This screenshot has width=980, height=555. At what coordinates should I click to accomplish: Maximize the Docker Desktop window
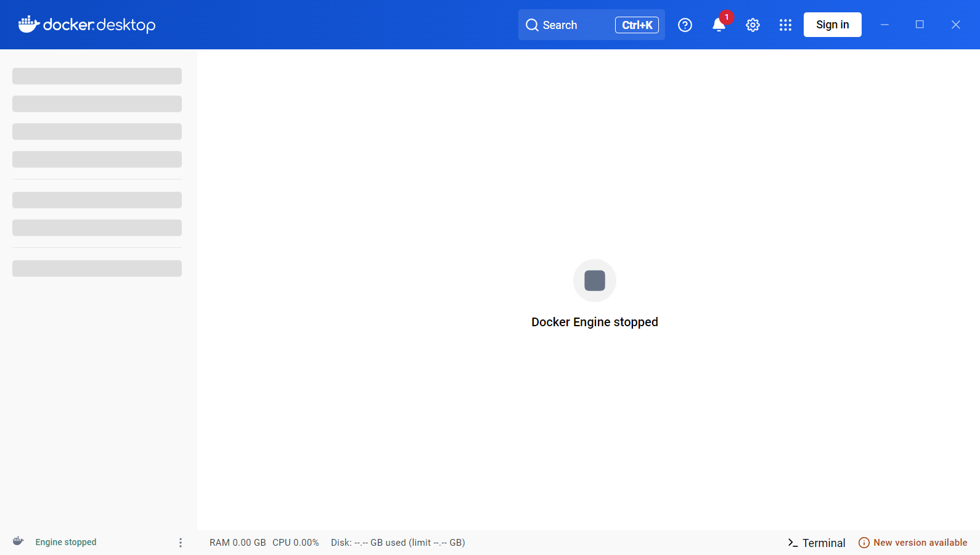920,25
